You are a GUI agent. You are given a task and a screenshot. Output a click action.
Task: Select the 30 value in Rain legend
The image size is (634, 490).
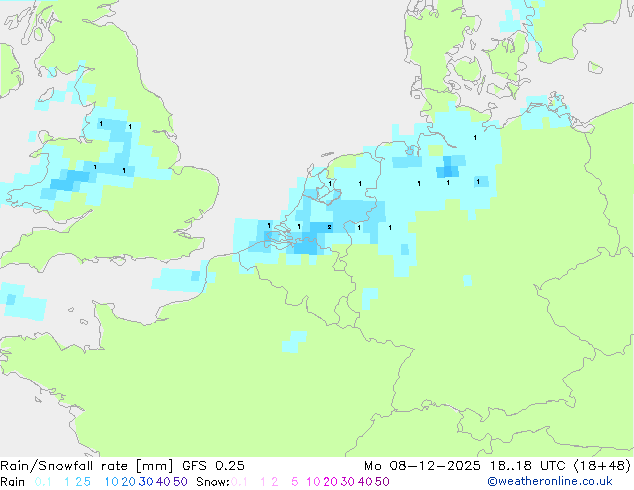coord(146,482)
